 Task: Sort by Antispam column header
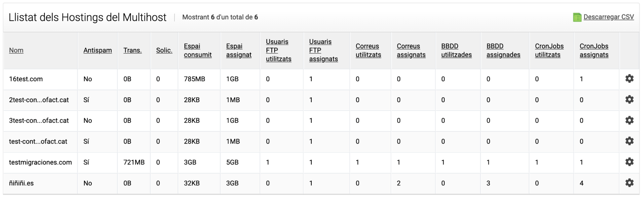click(98, 50)
